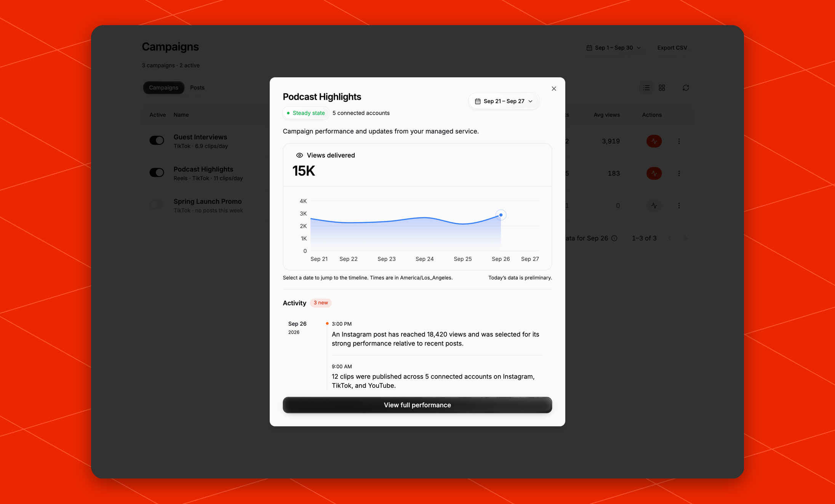Open activity icon for Guest Interviews row
835x504 pixels.
coord(654,141)
